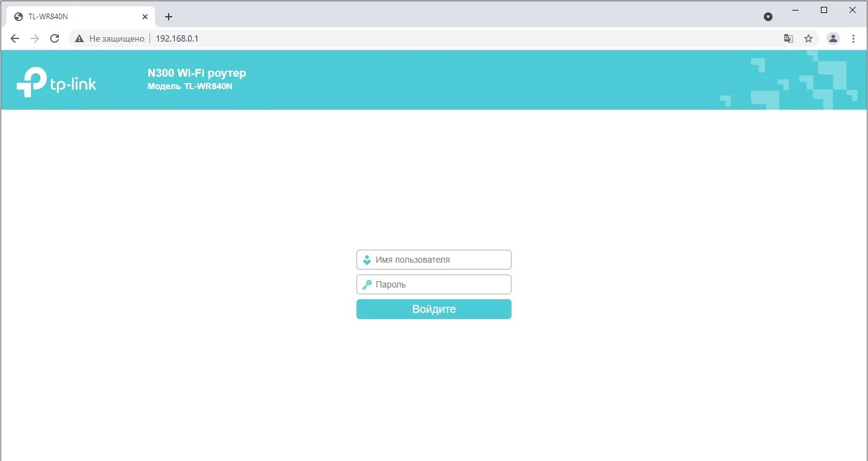
Task: Select the TL-WR840N browser tab
Action: [x=81, y=17]
